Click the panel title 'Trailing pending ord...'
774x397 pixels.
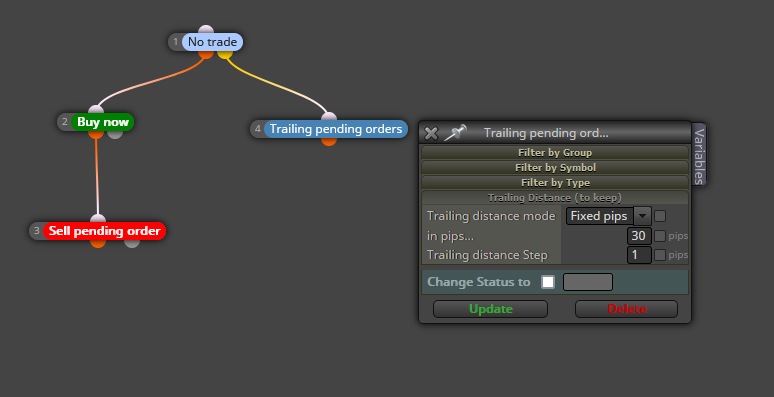[546, 133]
